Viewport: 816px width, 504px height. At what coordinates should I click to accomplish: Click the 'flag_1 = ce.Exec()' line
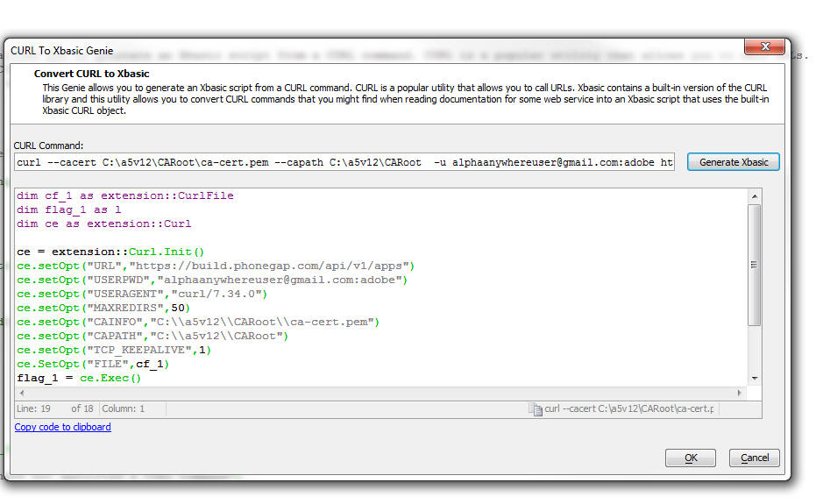79,379
